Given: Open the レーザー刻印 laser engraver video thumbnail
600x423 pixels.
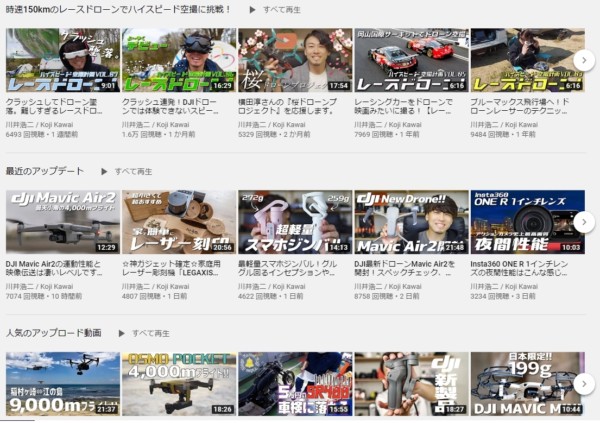Looking at the screenshot, I should point(178,222).
